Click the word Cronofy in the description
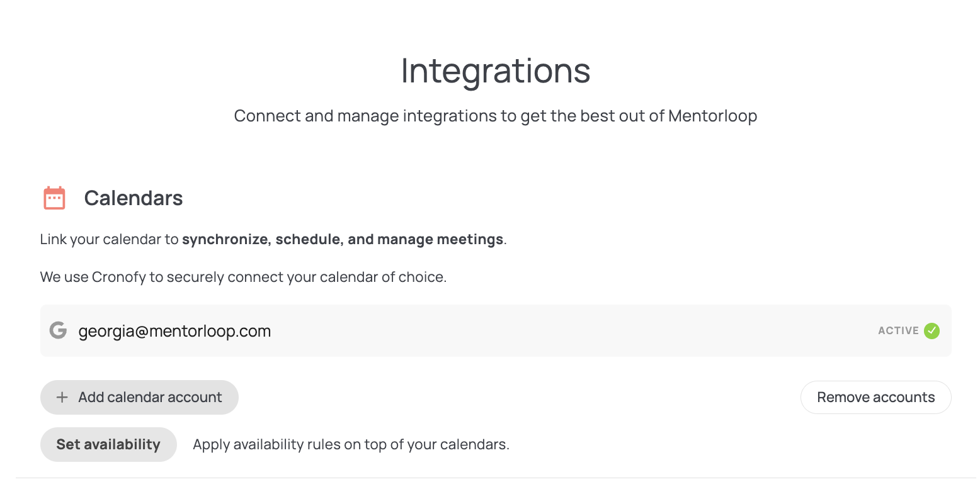Screen dimensions: 980x482 tap(118, 277)
